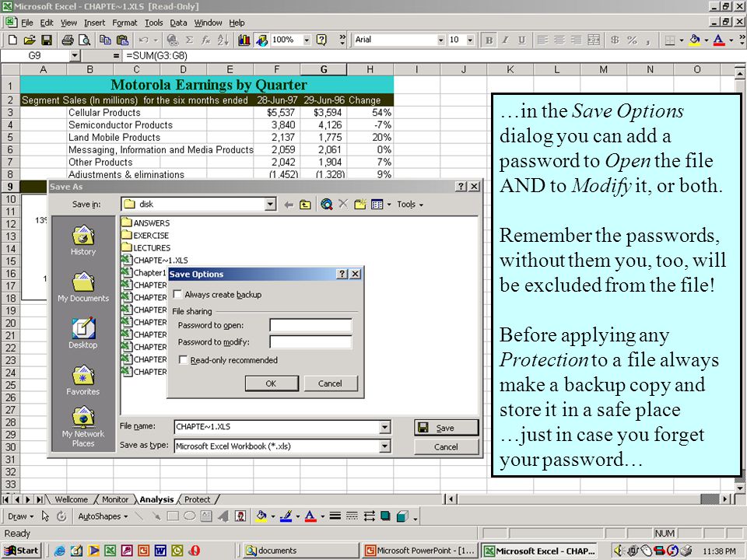Click the Paste icon in toolbar
Viewport: 747px width, 560px height.
coord(122,40)
